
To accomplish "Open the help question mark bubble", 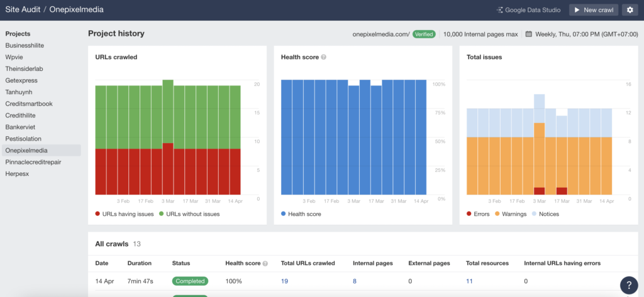I will coord(629,285).
